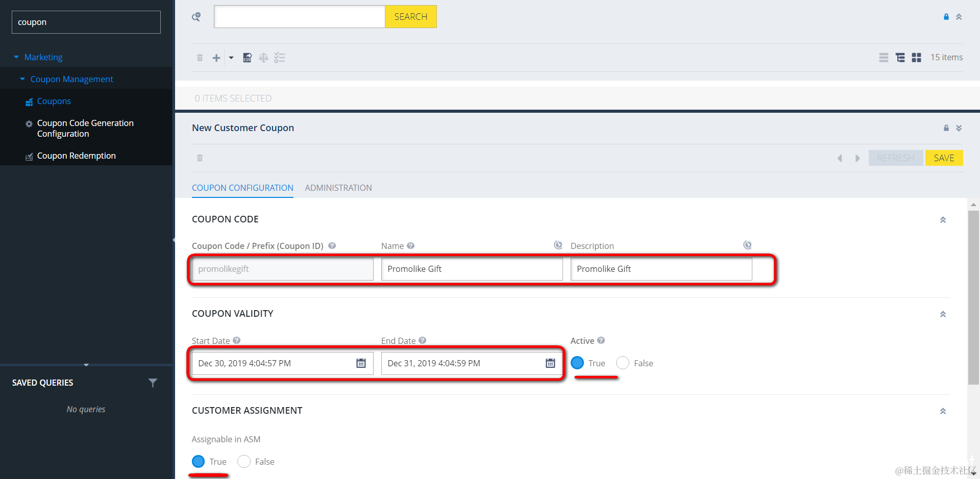Delete New Customer Coupon with trash icon
980x479 pixels.
click(200, 158)
